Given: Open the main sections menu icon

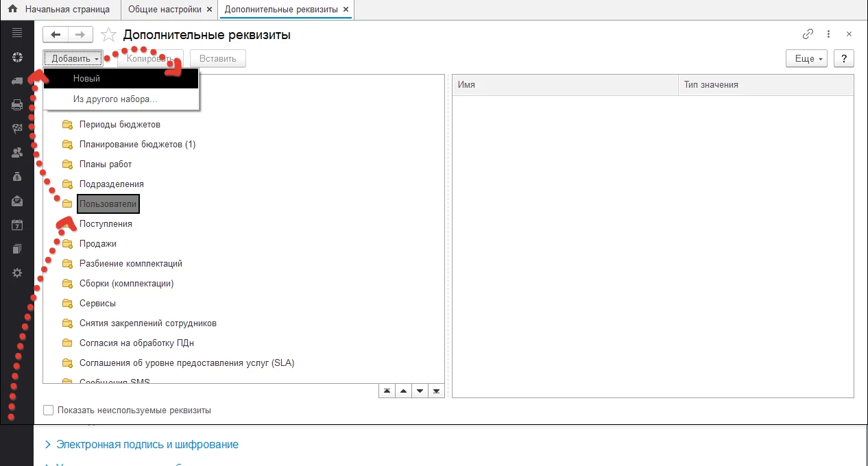Looking at the screenshot, I should coord(17,33).
